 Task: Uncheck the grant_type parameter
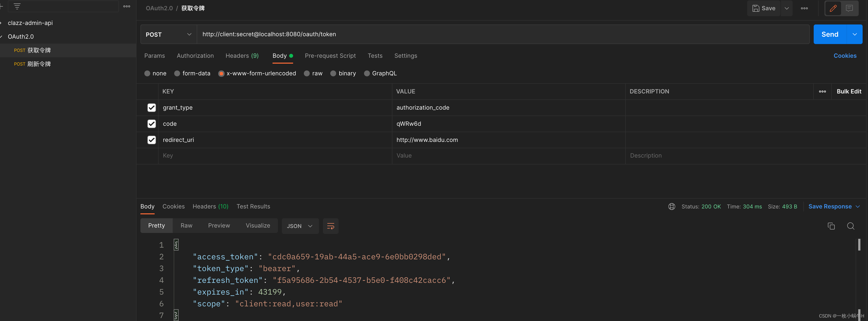click(152, 108)
